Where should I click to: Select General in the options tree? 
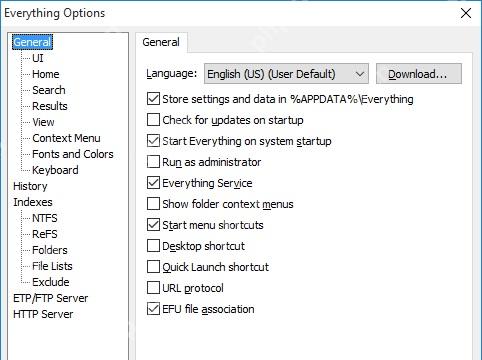point(32,42)
